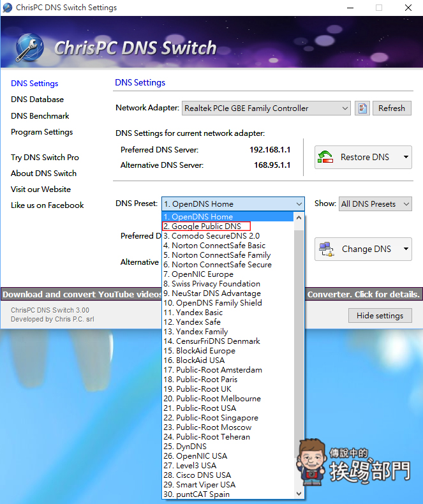Select 28. Cisco DNS USA preset
423x504 pixels.
click(228, 475)
